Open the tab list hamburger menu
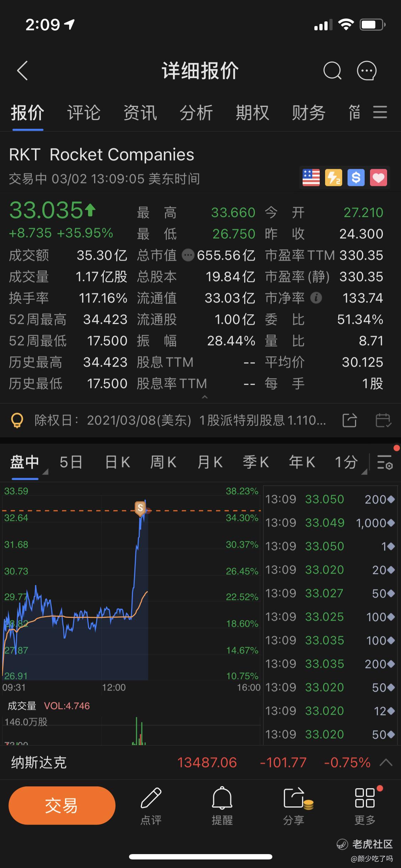The height and width of the screenshot is (868, 401). pos(380,112)
